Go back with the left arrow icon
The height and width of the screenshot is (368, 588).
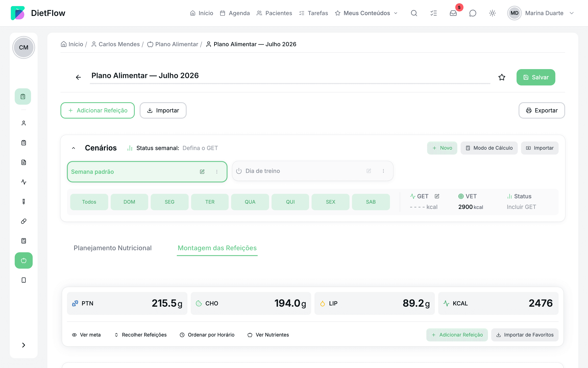pyautogui.click(x=78, y=77)
